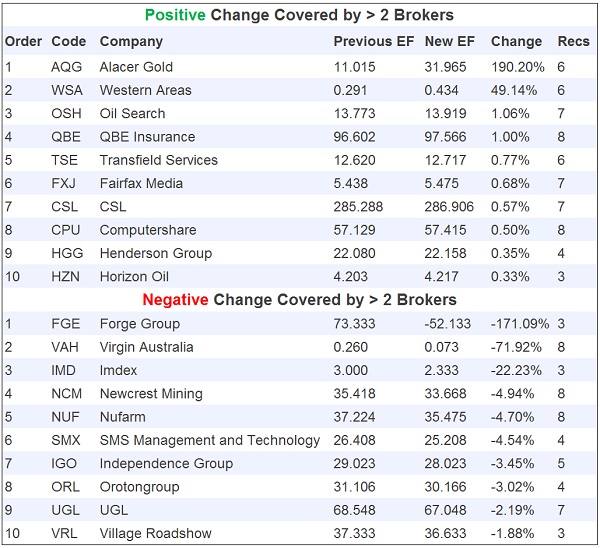Viewport: 600px width, 548px height.
Task: Click the Oil Search company cell
Action: pyautogui.click(x=132, y=113)
